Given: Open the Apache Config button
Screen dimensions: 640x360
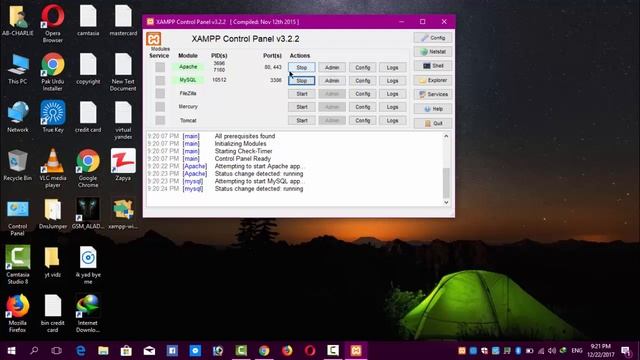Looking at the screenshot, I should [362, 67].
